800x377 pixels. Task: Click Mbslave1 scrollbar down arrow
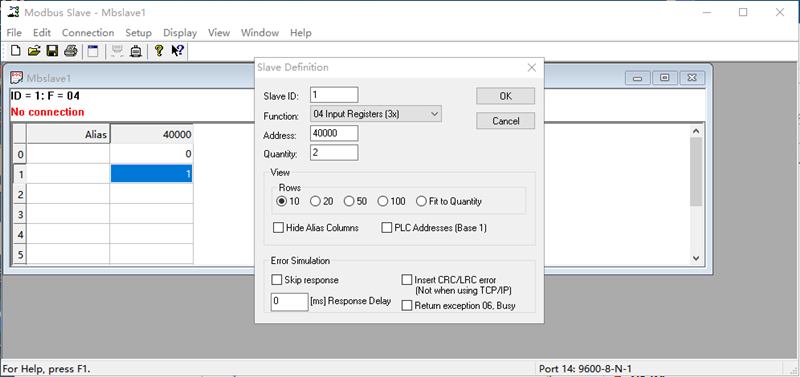pyautogui.click(x=696, y=258)
